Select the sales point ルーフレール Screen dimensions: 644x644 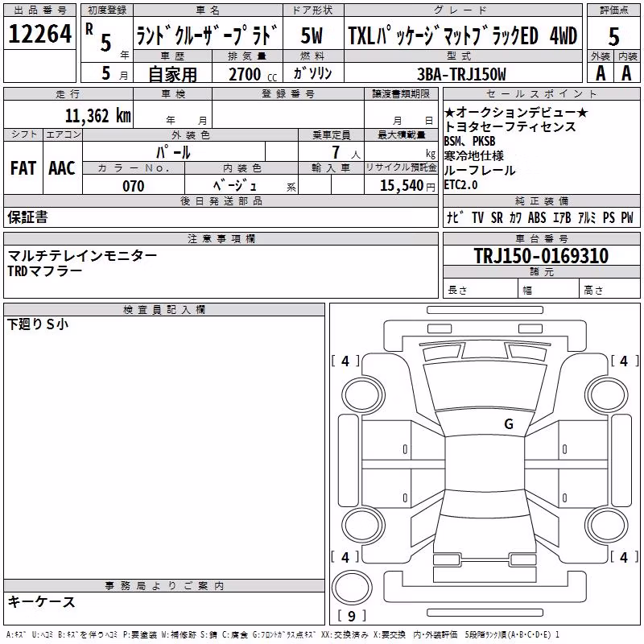480,170
